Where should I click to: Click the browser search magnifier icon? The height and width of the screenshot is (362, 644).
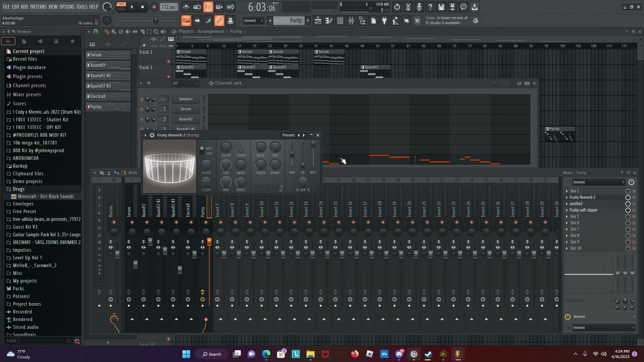pyautogui.click(x=77, y=341)
